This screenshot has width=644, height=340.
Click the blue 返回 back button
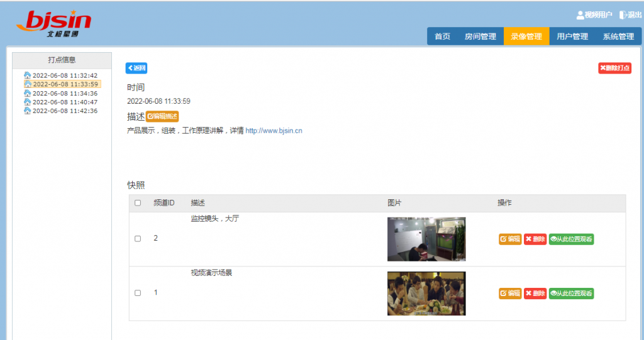point(136,68)
